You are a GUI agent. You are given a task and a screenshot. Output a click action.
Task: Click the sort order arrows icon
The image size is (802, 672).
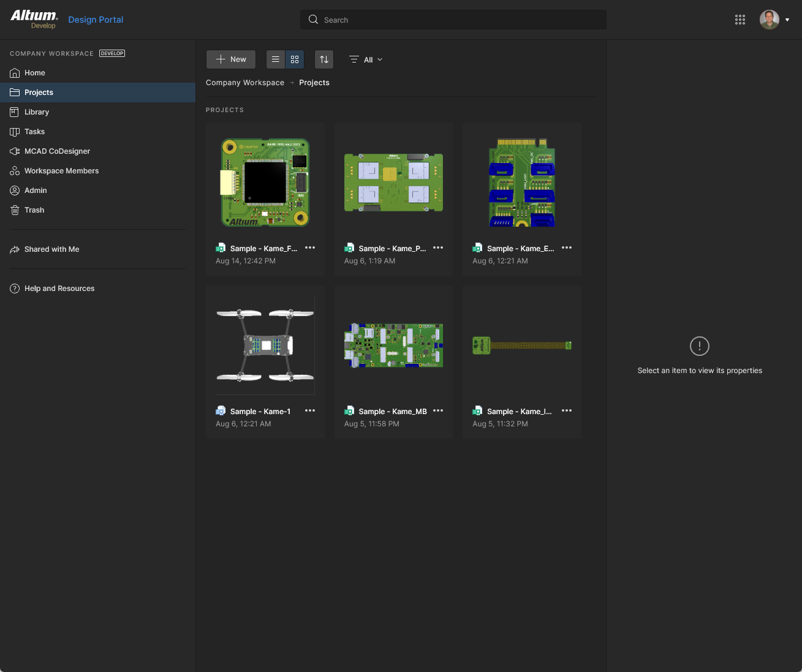coord(324,59)
